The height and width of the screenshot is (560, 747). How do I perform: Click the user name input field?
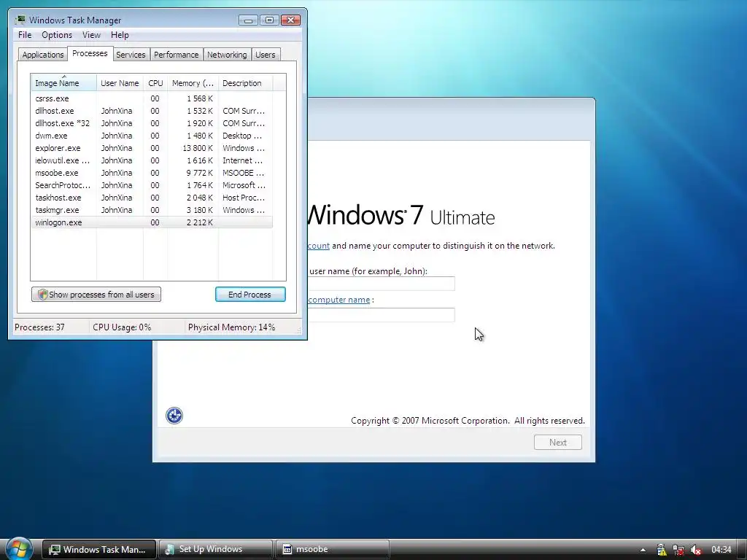click(381, 284)
